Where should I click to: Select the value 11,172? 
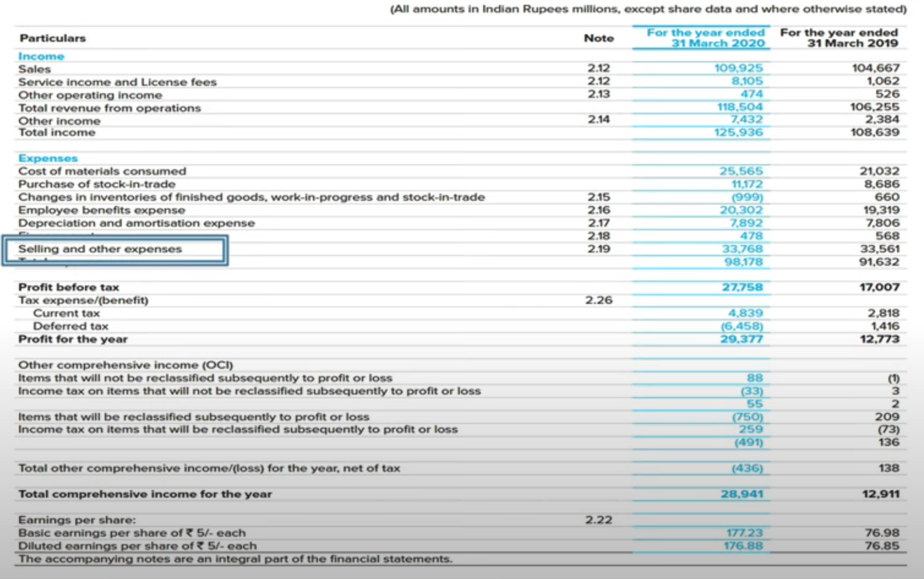point(747,184)
